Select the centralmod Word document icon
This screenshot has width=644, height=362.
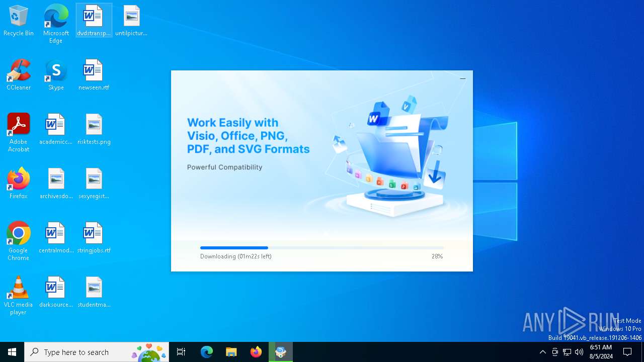coord(56,238)
